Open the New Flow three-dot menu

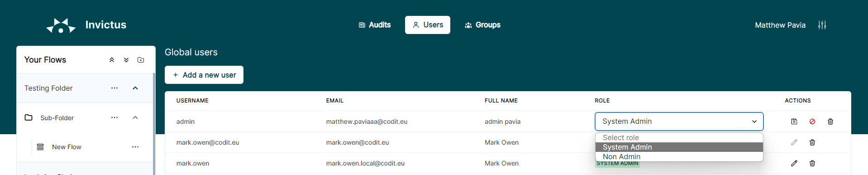135,147
